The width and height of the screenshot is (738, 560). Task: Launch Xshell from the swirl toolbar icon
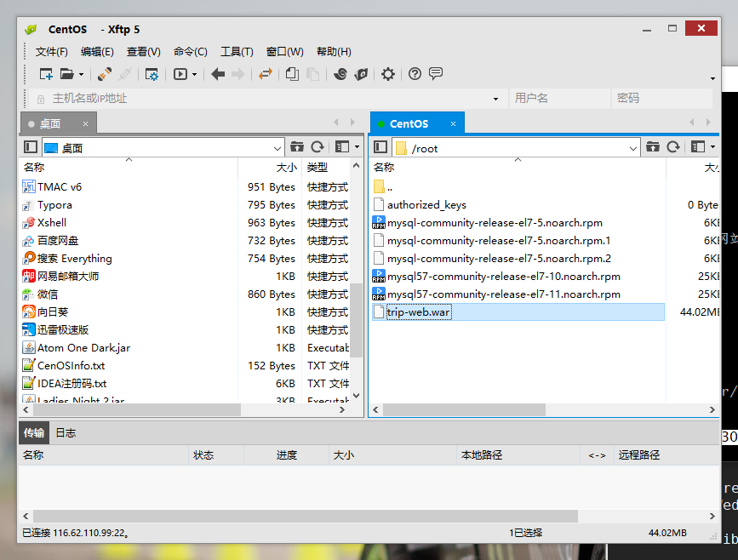pyautogui.click(x=340, y=74)
